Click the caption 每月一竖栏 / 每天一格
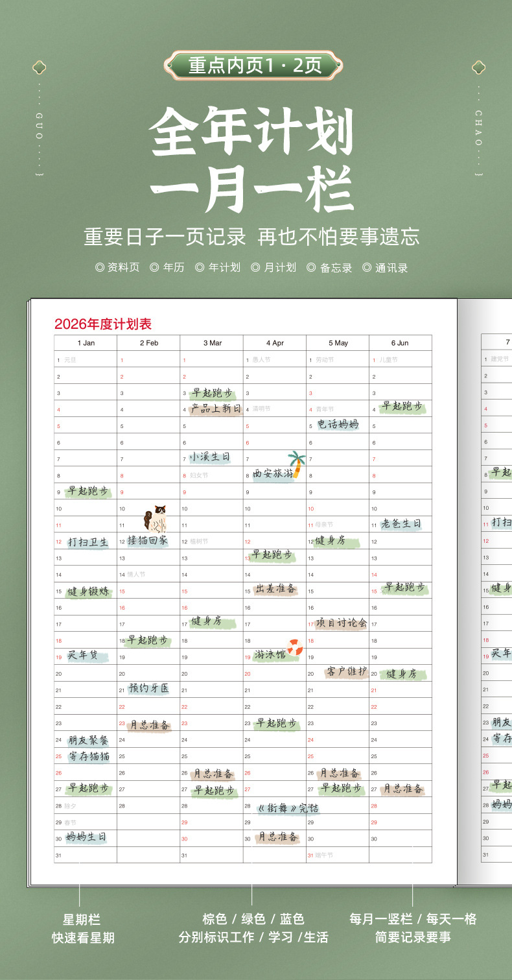The width and height of the screenshot is (512, 980). (x=413, y=919)
